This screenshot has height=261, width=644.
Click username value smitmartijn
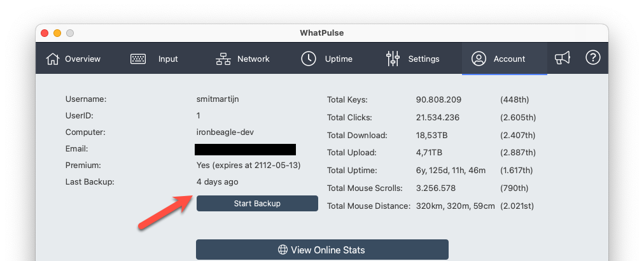218,99
